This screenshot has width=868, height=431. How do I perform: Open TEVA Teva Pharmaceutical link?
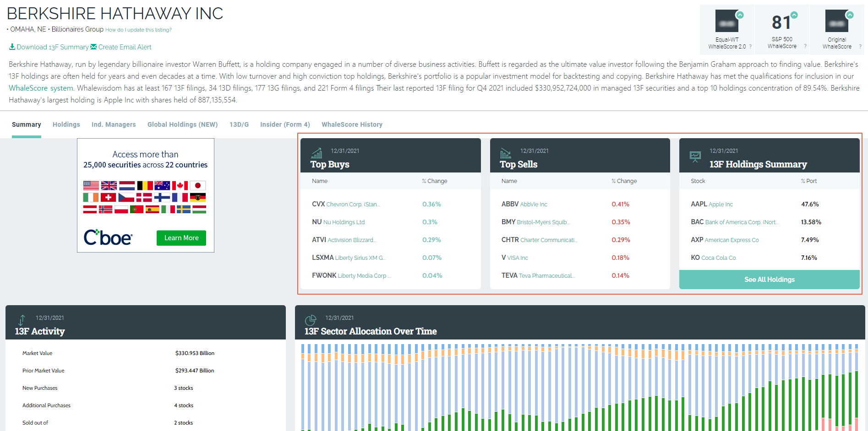[538, 275]
